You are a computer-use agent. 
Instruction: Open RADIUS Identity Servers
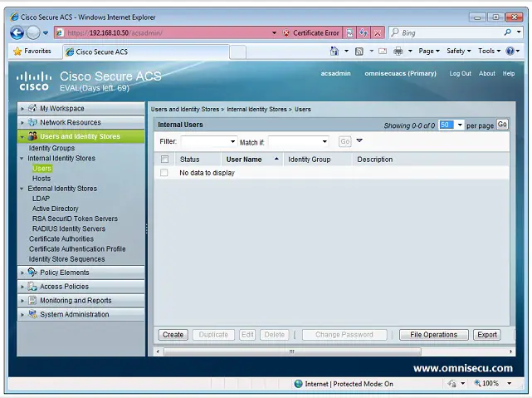point(69,228)
